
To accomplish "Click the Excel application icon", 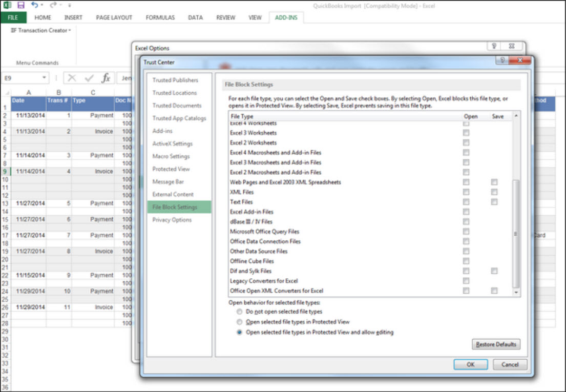I will tap(7, 5).
